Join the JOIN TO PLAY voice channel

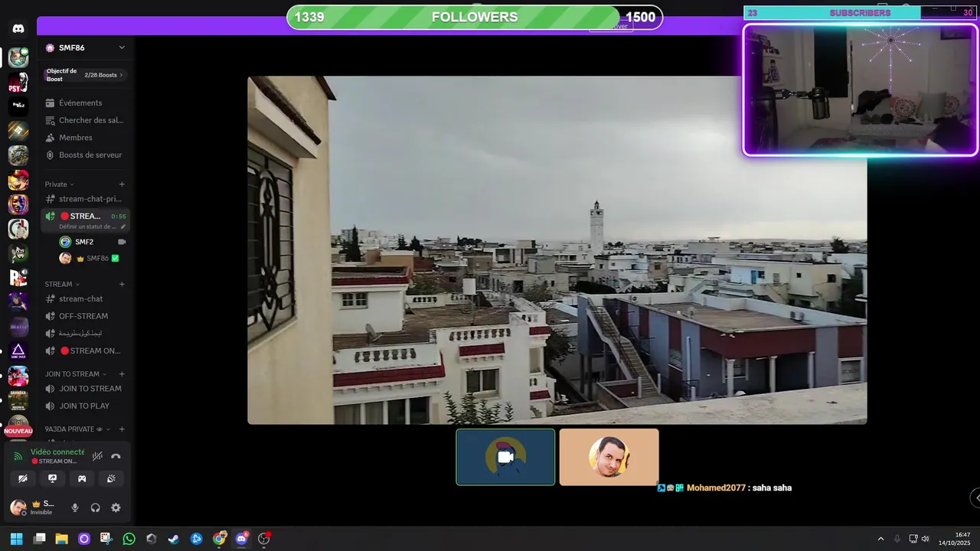tap(85, 406)
